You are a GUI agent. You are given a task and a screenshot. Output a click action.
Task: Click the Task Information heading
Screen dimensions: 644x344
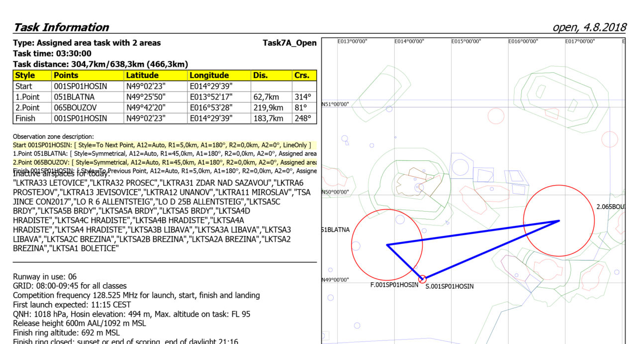(61, 27)
